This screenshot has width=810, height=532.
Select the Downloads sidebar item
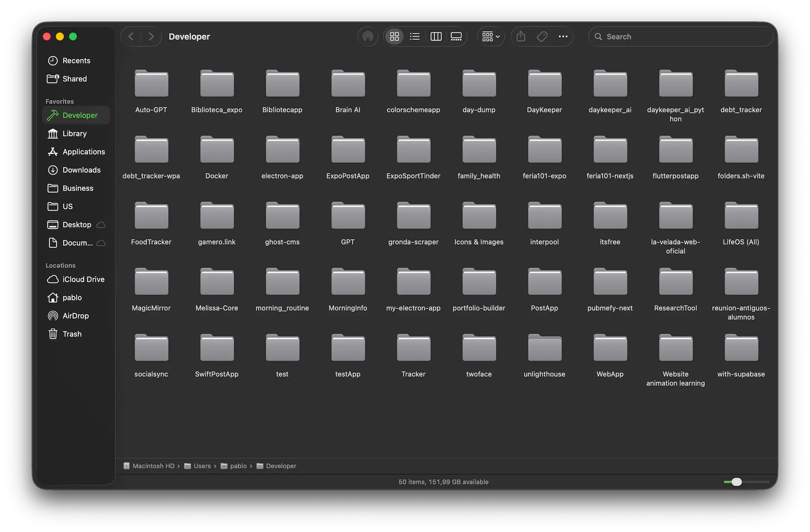tap(81, 170)
